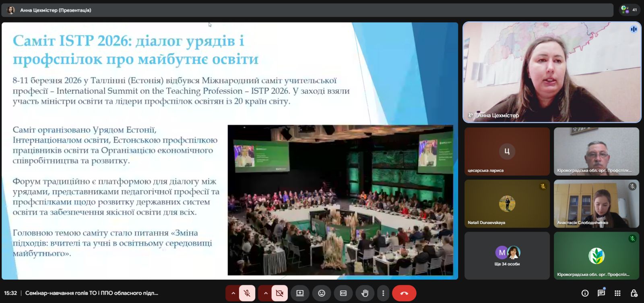Expand audio settings arrow beside microphone
Screen dimensions: 644x303
[233, 293]
